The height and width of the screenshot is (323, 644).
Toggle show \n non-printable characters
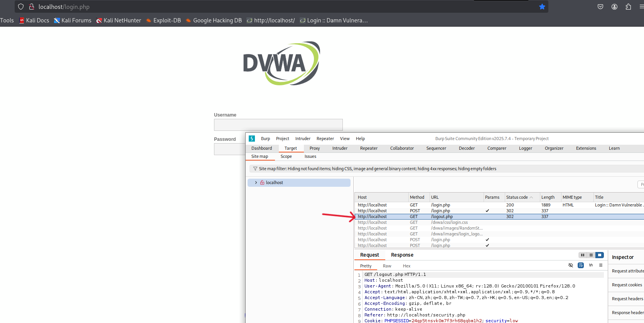591,265
